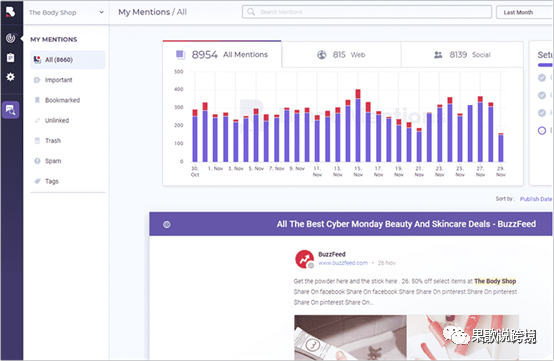554x361 pixels.
Task: Click the globe icon beside Web count
Action: pos(322,55)
